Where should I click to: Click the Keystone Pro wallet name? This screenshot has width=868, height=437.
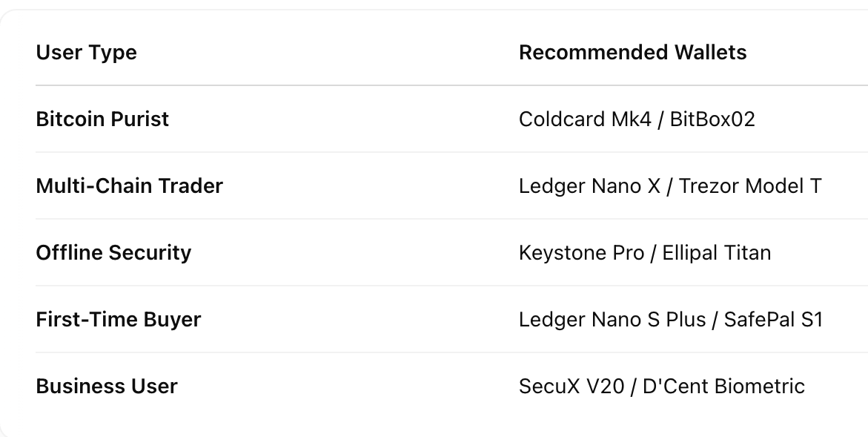coord(581,253)
